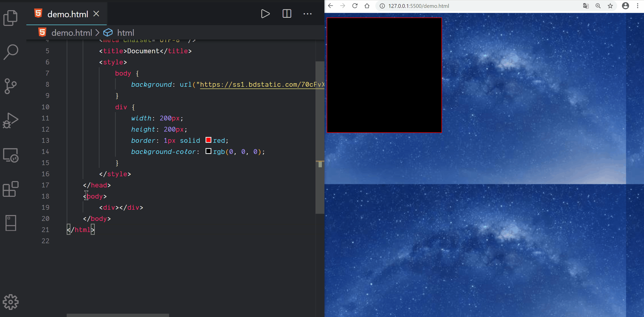Click the browser profile avatar icon
Screen dimensions: 644x317
625,6
